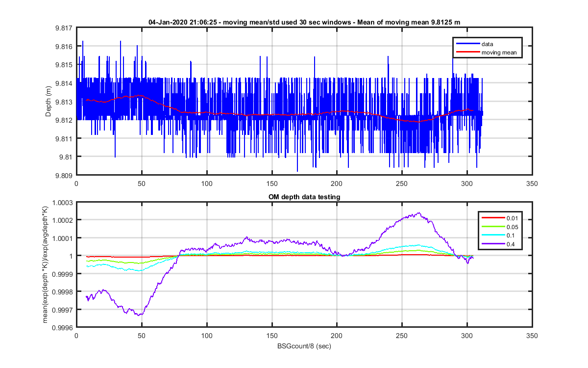Viewport: 588px width, 368px height.
Task: Click the "9.815" y-axis tick label
Action: point(64,65)
